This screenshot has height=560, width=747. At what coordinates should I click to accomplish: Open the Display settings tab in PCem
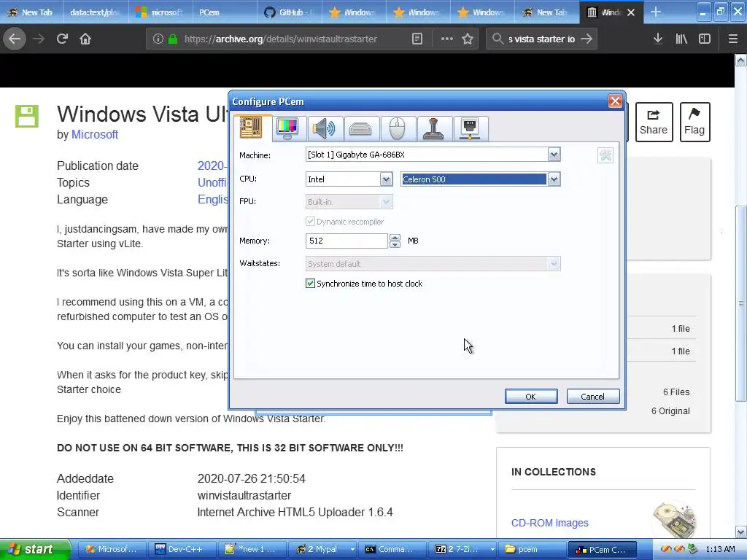click(287, 128)
